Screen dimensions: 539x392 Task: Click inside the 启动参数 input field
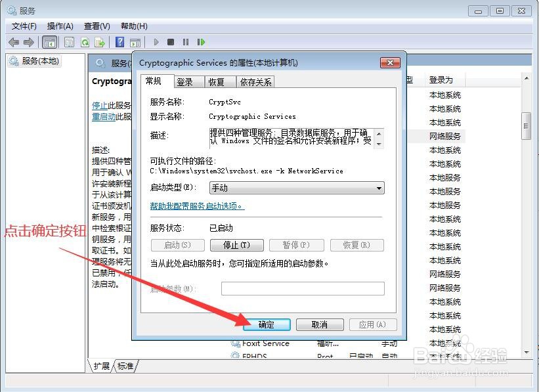click(302, 288)
